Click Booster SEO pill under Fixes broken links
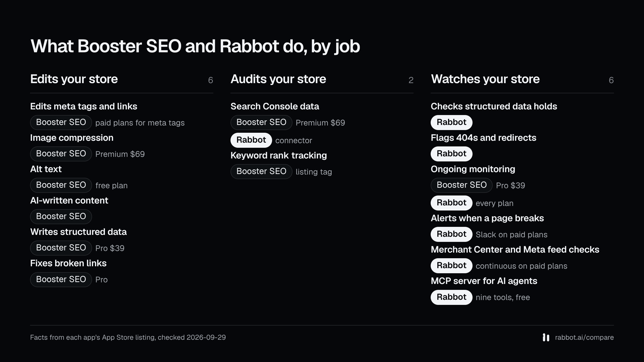 [x=61, y=279]
